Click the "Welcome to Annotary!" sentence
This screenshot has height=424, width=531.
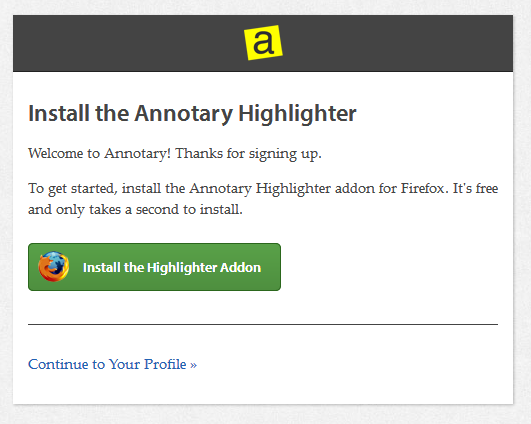coord(100,153)
